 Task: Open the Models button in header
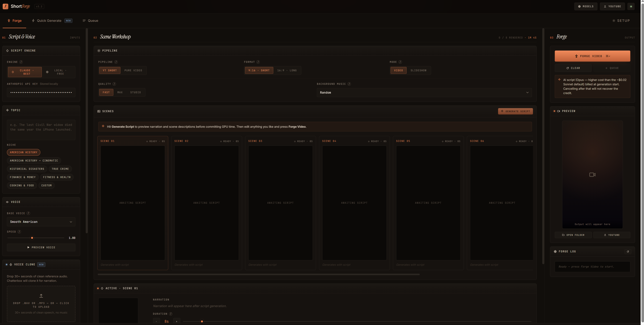585,7
